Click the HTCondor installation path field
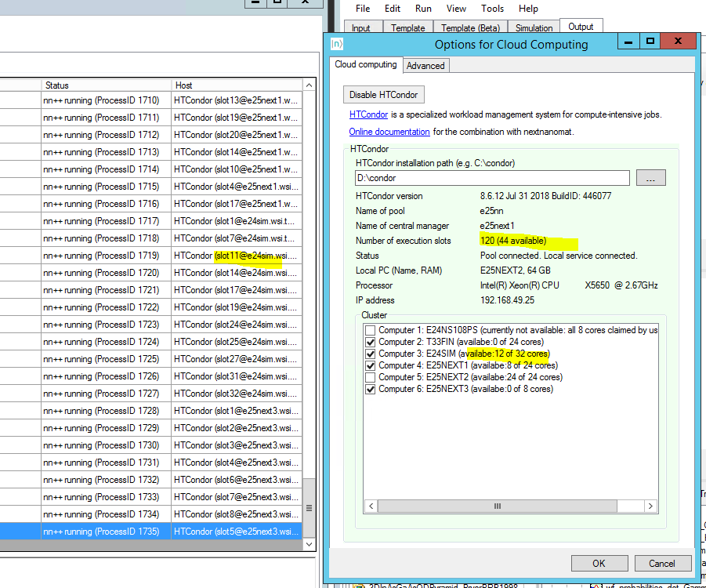 (x=489, y=178)
